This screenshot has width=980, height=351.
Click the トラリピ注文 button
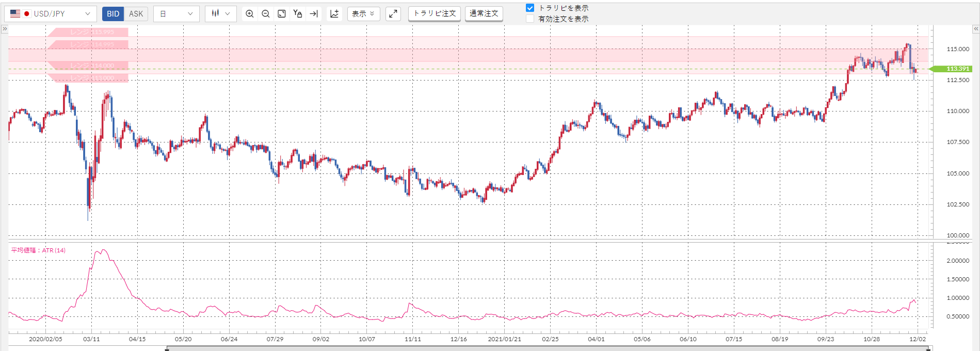click(x=435, y=13)
